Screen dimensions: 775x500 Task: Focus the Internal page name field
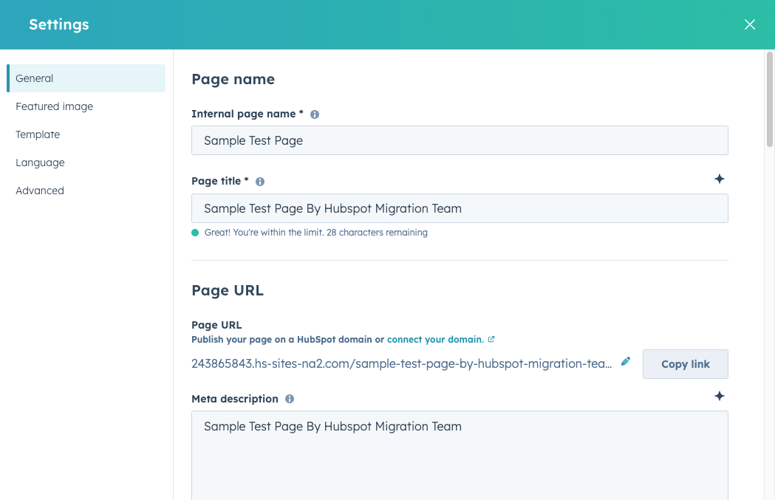(460, 140)
